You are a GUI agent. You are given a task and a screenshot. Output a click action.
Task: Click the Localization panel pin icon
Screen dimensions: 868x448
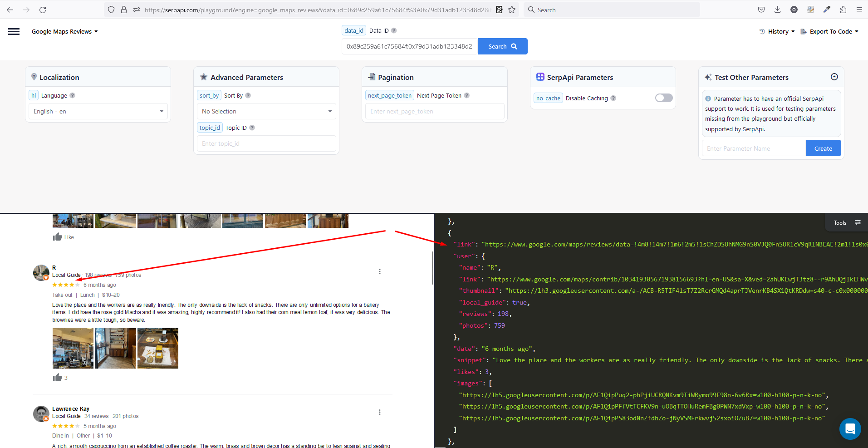[34, 77]
